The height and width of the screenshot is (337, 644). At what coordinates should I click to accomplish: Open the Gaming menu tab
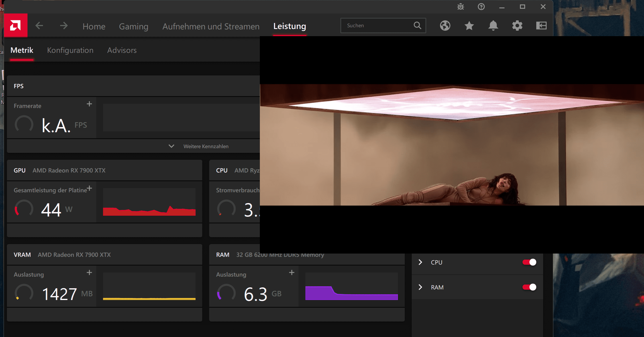coord(133,26)
